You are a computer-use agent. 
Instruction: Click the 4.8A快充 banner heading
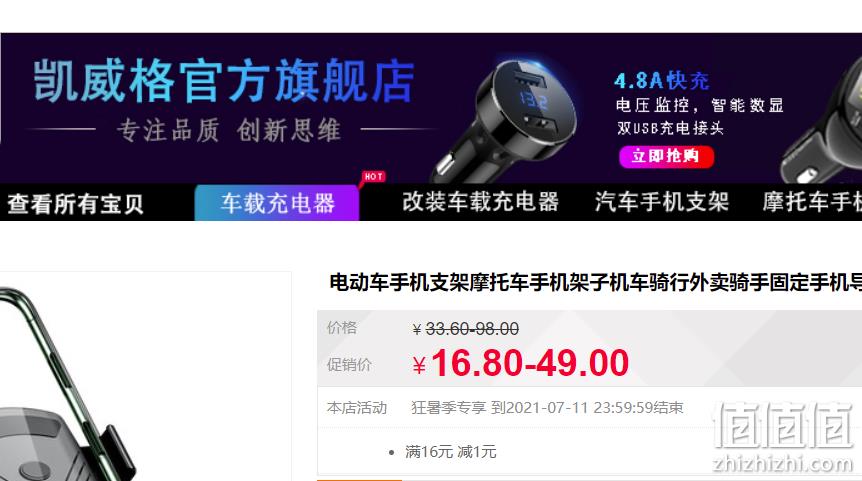pyautogui.click(x=662, y=81)
